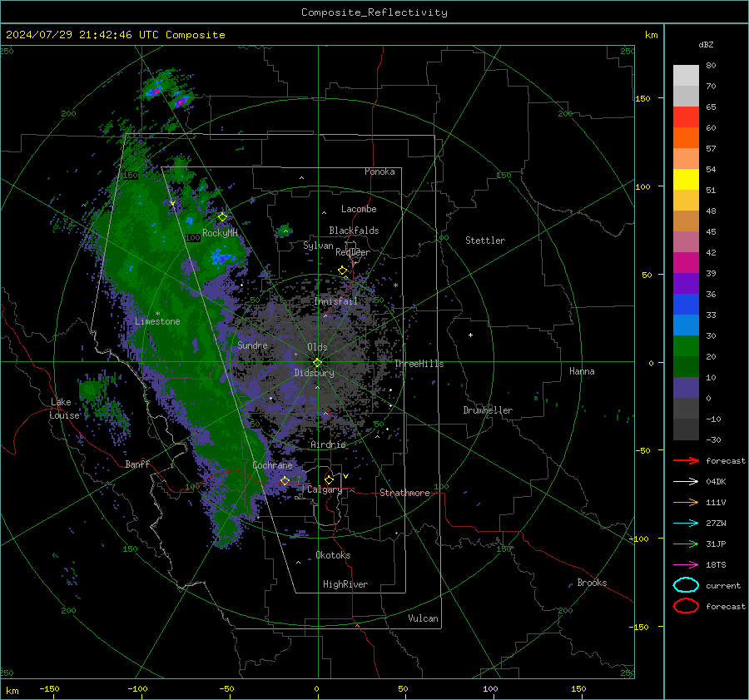Click the Calgary city label
This screenshot has width=749, height=700.
pos(325,489)
